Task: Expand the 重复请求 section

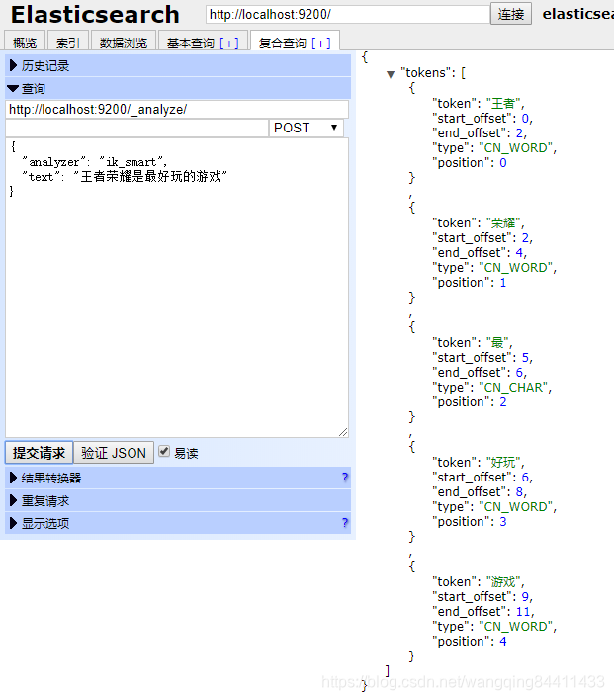Action: click(178, 501)
